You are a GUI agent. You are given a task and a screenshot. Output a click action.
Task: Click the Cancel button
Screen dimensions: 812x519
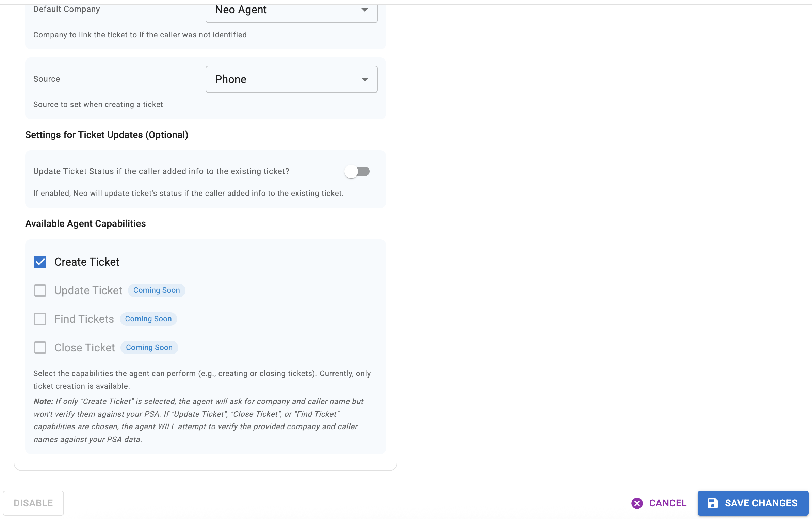(659, 503)
